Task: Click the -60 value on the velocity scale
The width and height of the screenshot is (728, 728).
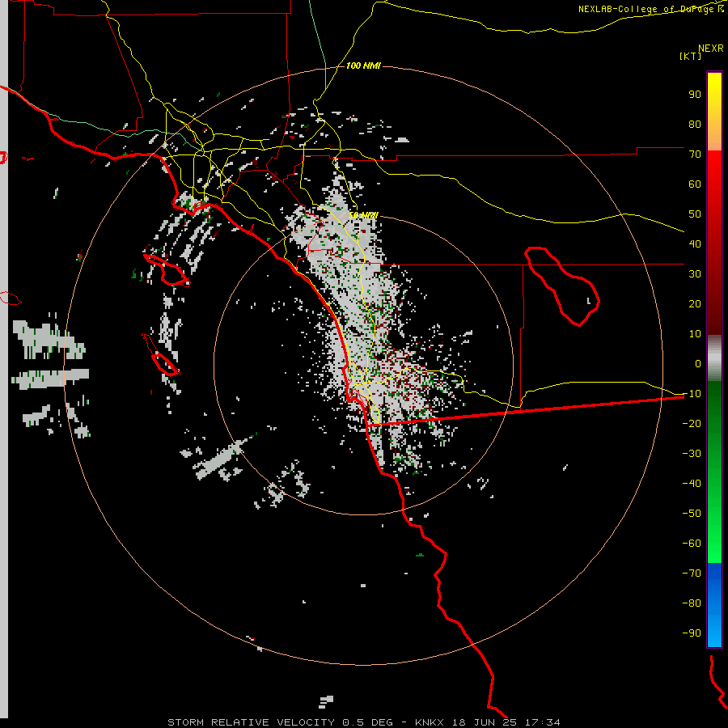Action: 692,544
